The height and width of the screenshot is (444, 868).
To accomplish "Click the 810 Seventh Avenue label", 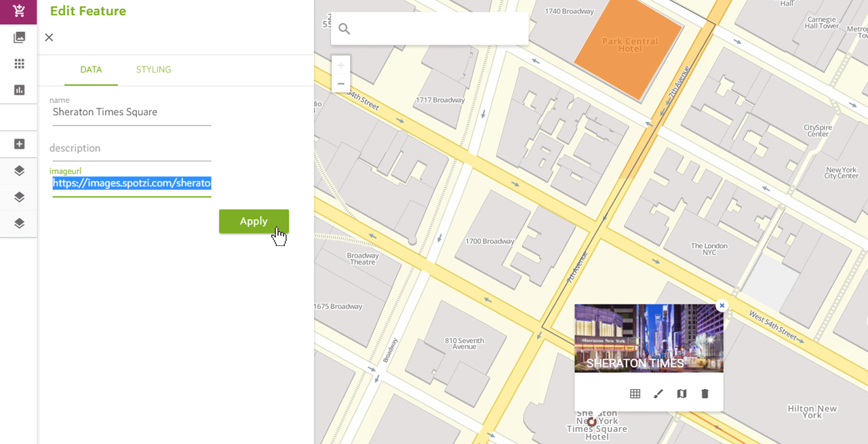I will (465, 344).
